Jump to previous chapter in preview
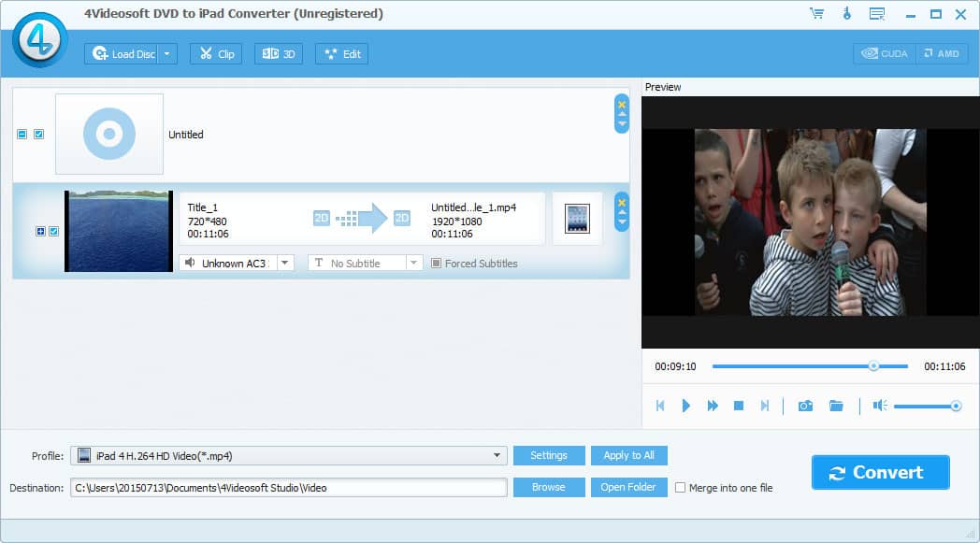 660,406
